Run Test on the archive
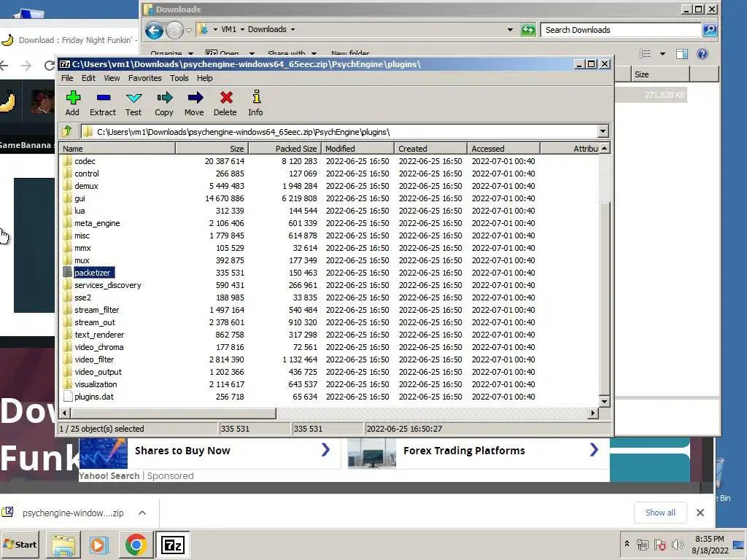This screenshot has height=560, width=747. pos(133,103)
